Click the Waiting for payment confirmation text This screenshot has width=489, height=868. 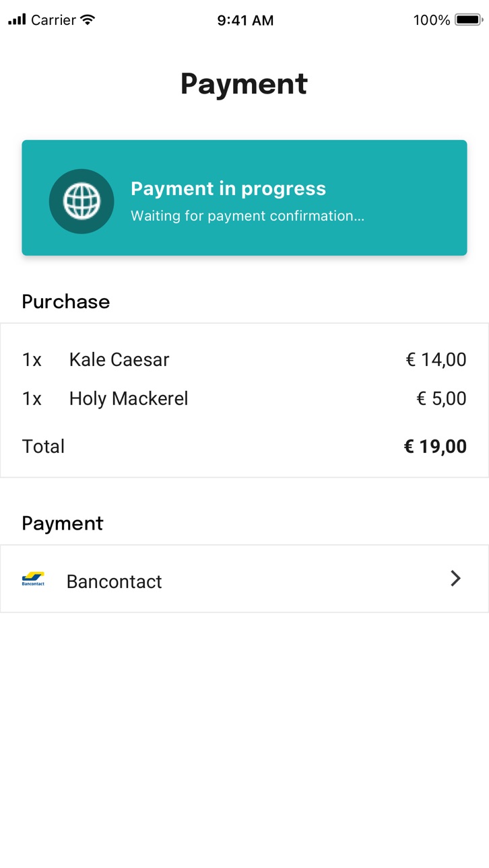click(247, 216)
